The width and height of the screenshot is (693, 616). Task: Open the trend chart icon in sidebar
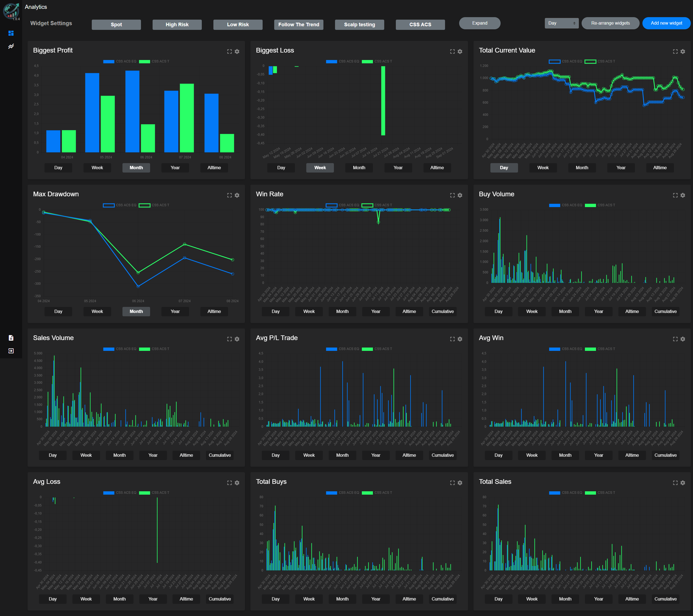[11, 46]
